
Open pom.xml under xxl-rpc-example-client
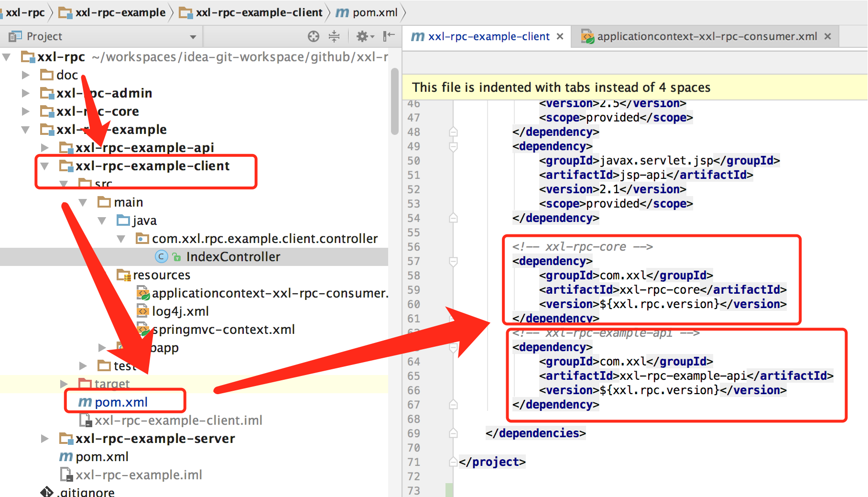coord(121,402)
